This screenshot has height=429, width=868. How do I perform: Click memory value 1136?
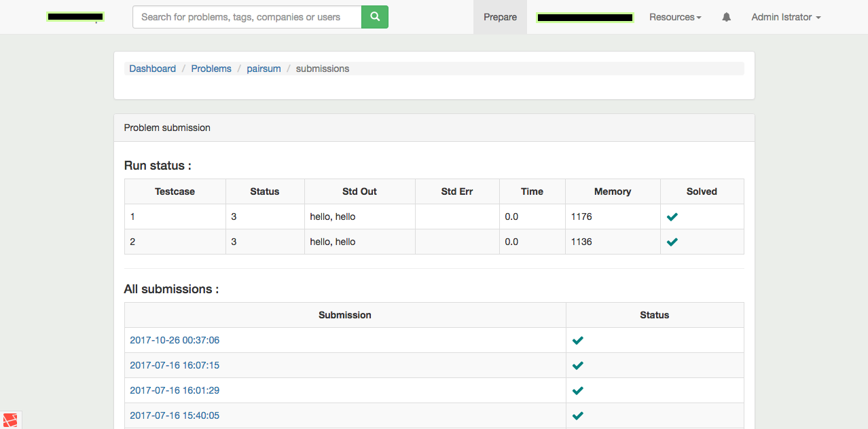coord(581,242)
